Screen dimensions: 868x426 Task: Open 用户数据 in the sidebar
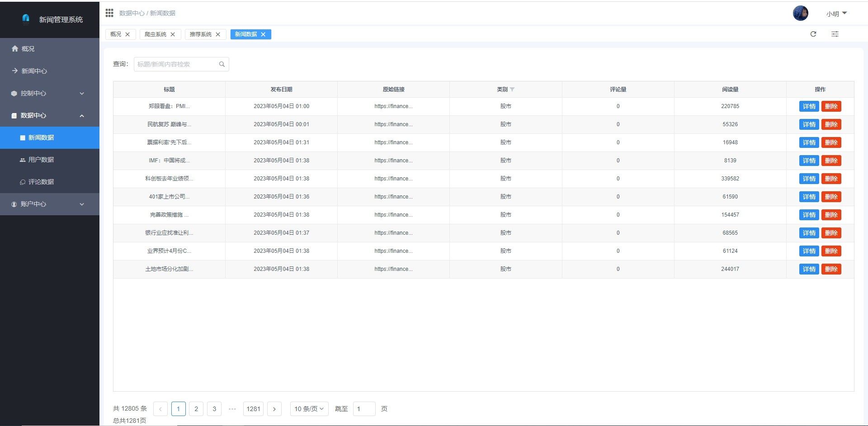[41, 160]
